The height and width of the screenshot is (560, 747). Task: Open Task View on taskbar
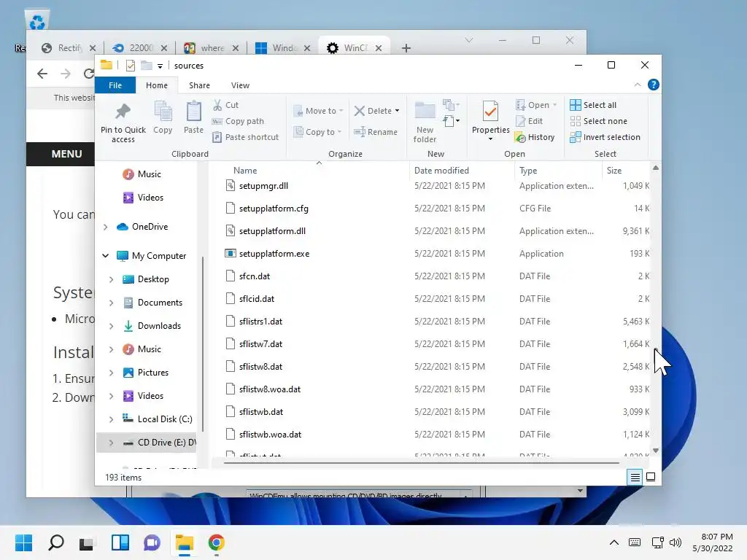pos(87,542)
